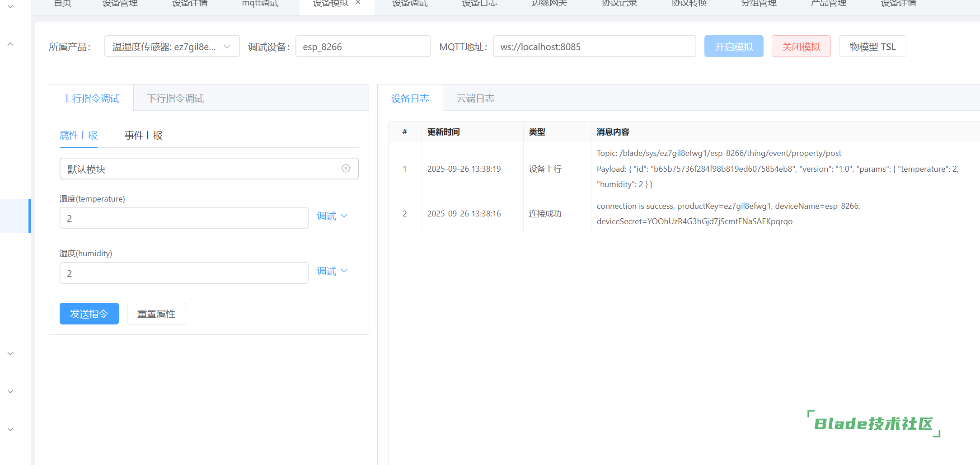This screenshot has width=980, height=465.
Task: Expand the 调试 dropdown beside humidity field
Action: pyautogui.click(x=332, y=271)
